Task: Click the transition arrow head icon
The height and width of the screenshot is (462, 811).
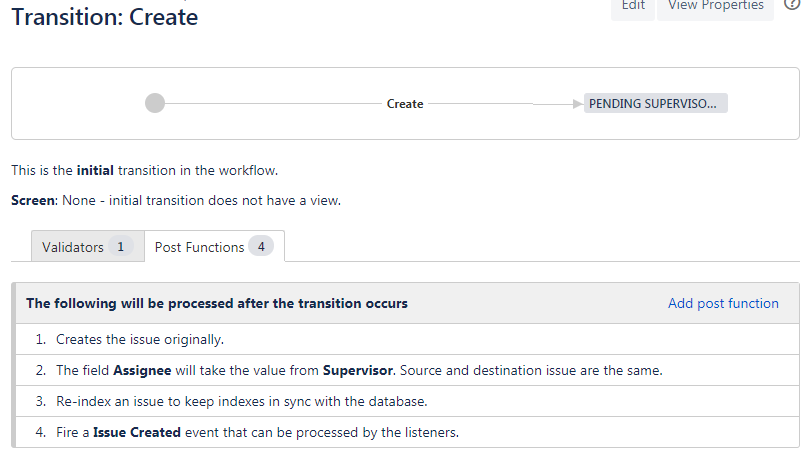Action: click(578, 104)
